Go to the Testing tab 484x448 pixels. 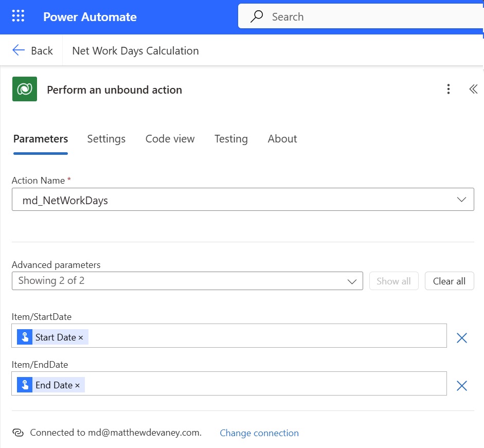pyautogui.click(x=231, y=139)
